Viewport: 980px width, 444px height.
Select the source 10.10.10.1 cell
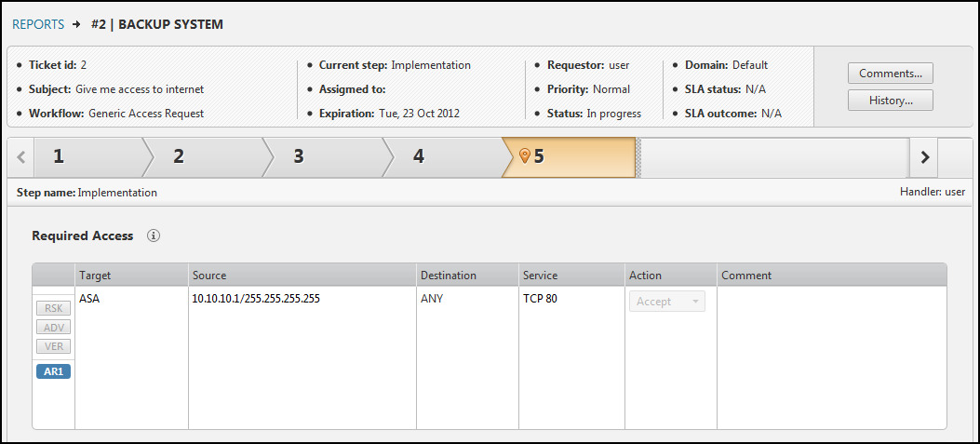point(255,301)
